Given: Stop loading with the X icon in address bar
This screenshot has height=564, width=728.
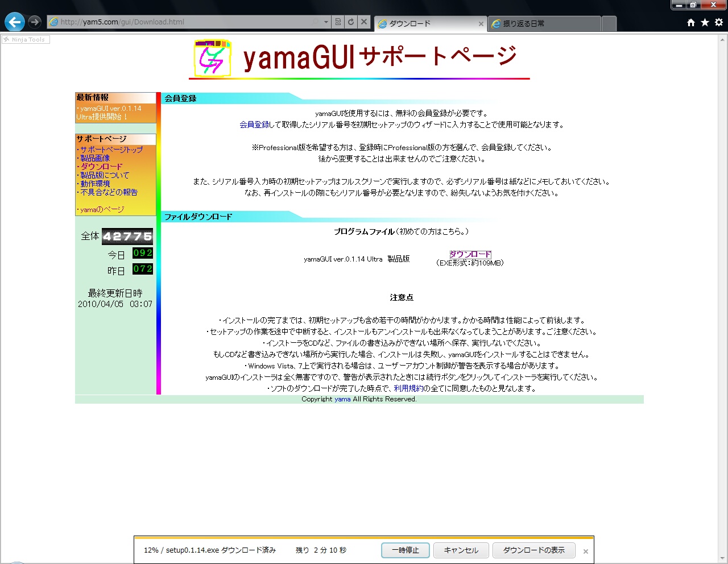Looking at the screenshot, I should [364, 22].
